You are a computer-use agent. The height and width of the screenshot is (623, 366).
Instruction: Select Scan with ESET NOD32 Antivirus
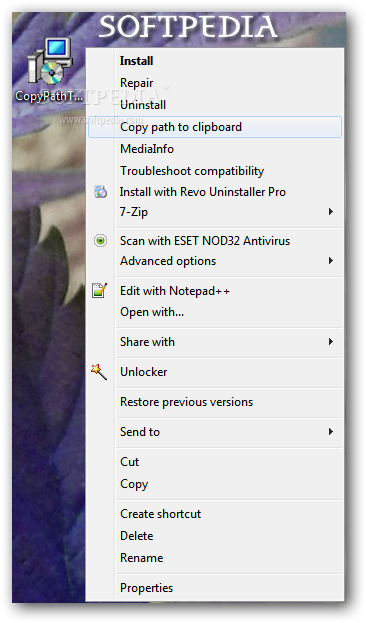coord(215,241)
